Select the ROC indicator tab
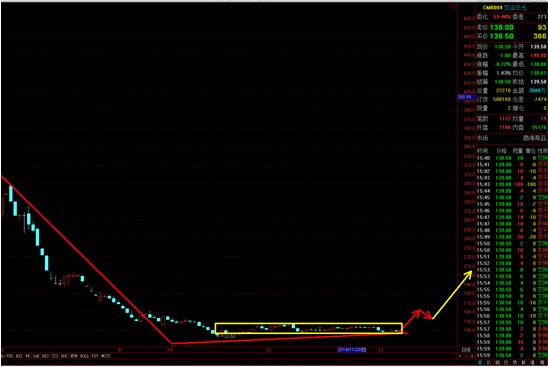548x367 pixels. click(x=64, y=356)
